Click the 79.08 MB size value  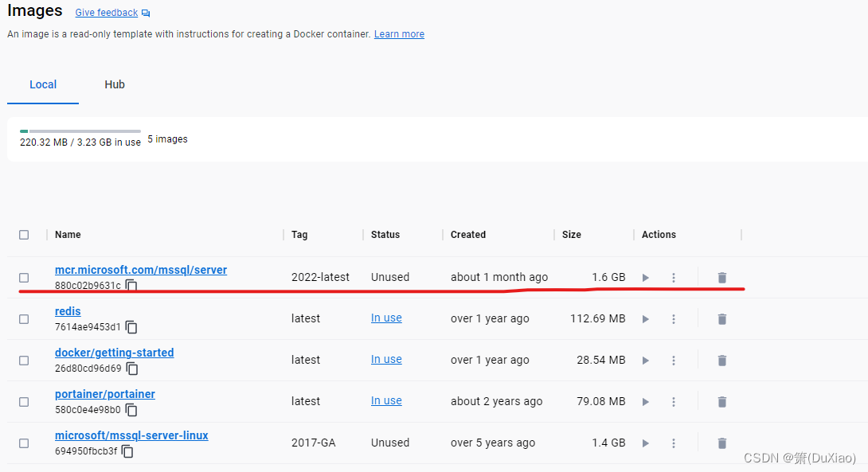[601, 402]
